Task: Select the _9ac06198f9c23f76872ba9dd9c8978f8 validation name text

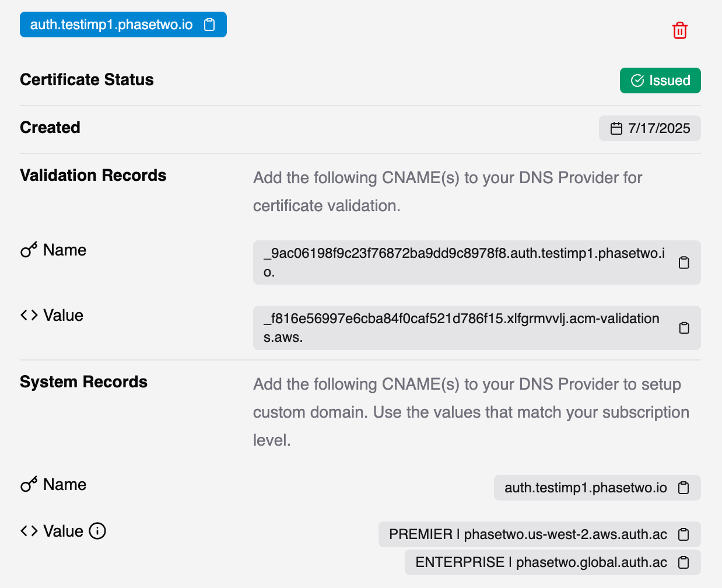Action: tap(464, 262)
